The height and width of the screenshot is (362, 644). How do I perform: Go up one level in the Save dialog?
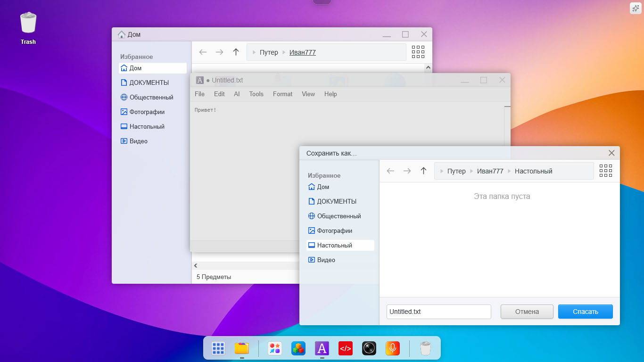click(x=423, y=171)
